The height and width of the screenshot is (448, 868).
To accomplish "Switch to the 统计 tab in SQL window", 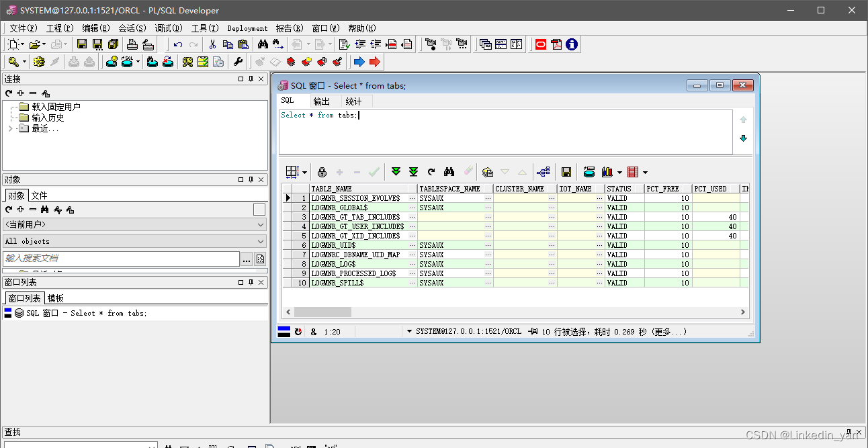I will [353, 101].
